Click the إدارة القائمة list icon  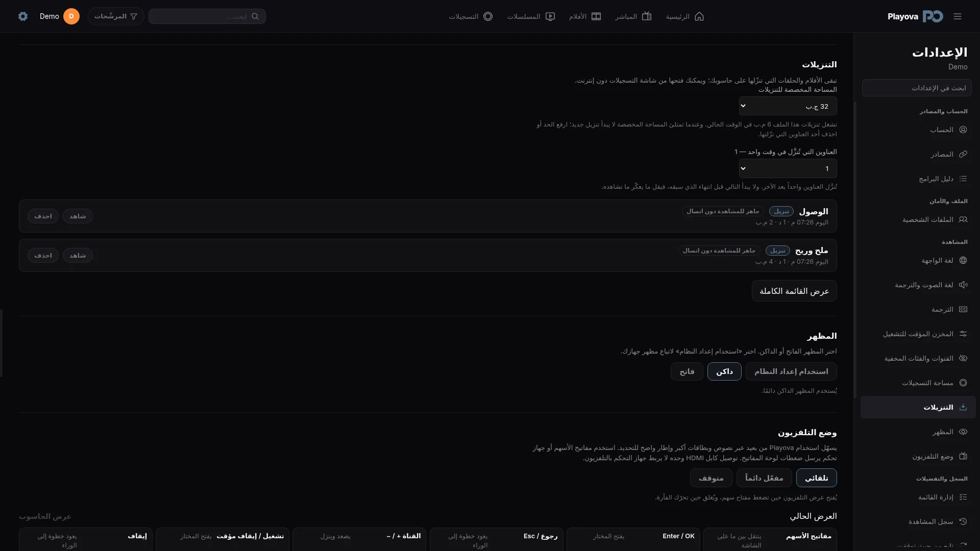coord(963,497)
